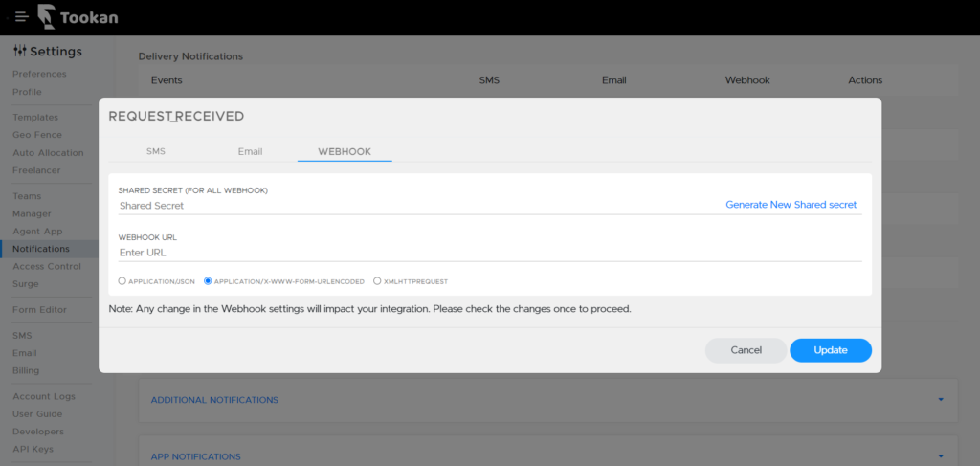
Task: Open Auto Allocation settings
Action: [48, 153]
